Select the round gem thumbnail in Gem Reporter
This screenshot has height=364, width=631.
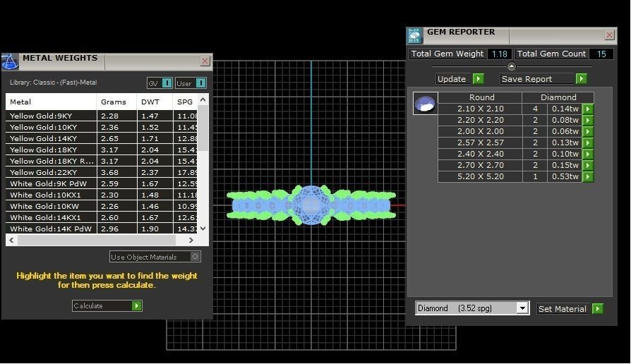pyautogui.click(x=426, y=104)
